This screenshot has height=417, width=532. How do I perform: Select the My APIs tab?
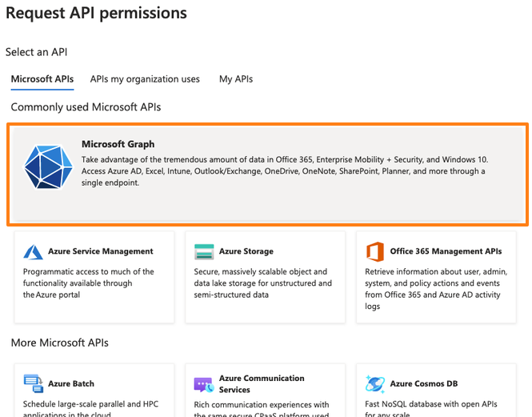coord(236,79)
